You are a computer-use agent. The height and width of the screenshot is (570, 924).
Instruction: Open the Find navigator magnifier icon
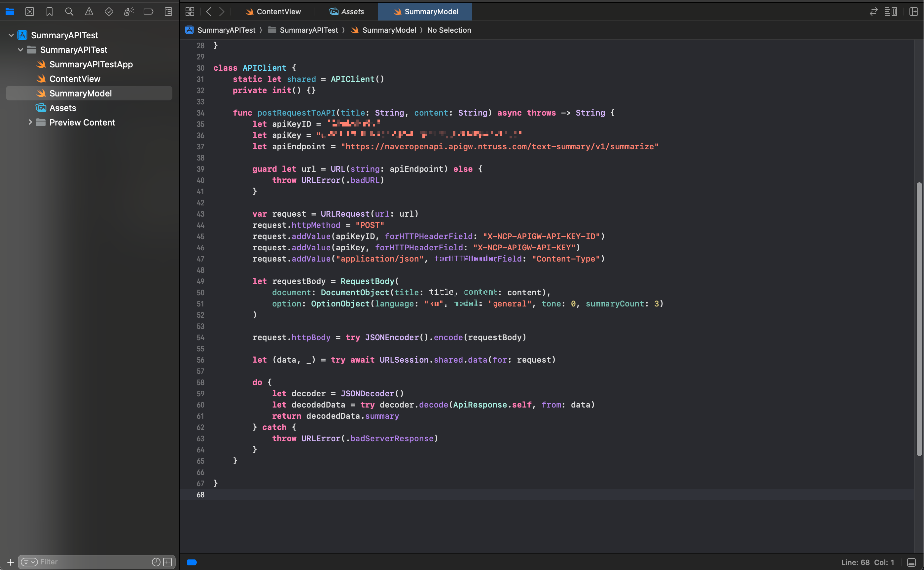tap(69, 12)
